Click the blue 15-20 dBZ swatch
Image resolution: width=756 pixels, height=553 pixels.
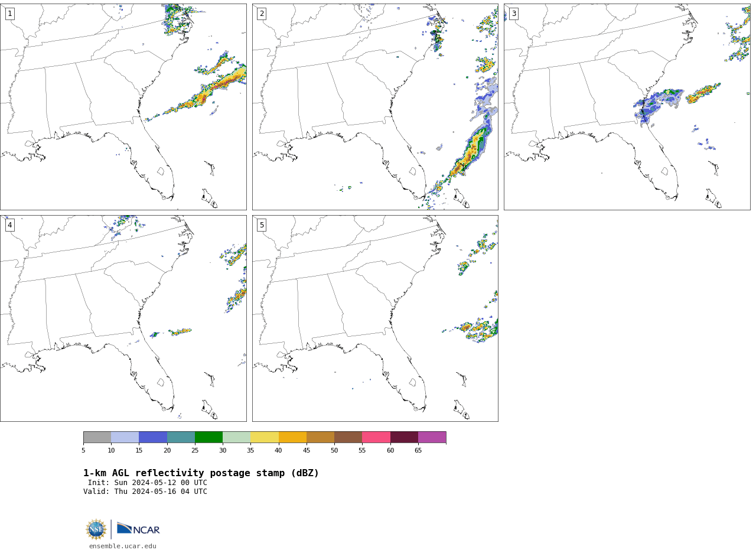point(153,437)
